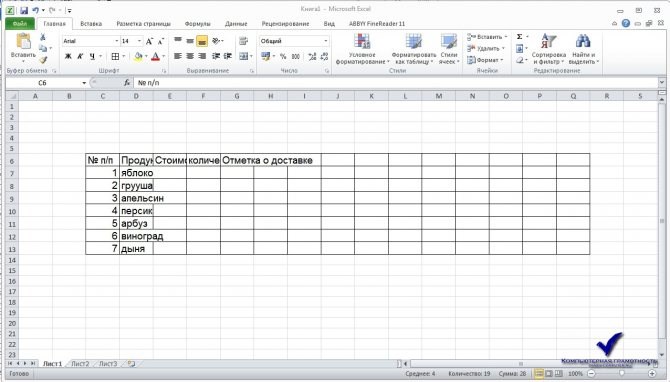Adjust the zoom slider handle
This screenshot has width=670, height=382.
[622, 373]
